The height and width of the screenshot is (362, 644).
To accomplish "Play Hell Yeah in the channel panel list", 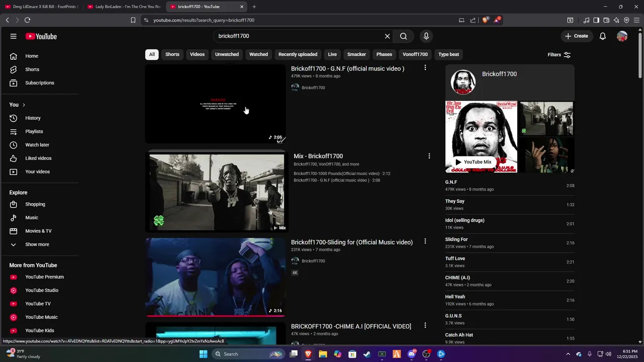I will click(x=510, y=300).
